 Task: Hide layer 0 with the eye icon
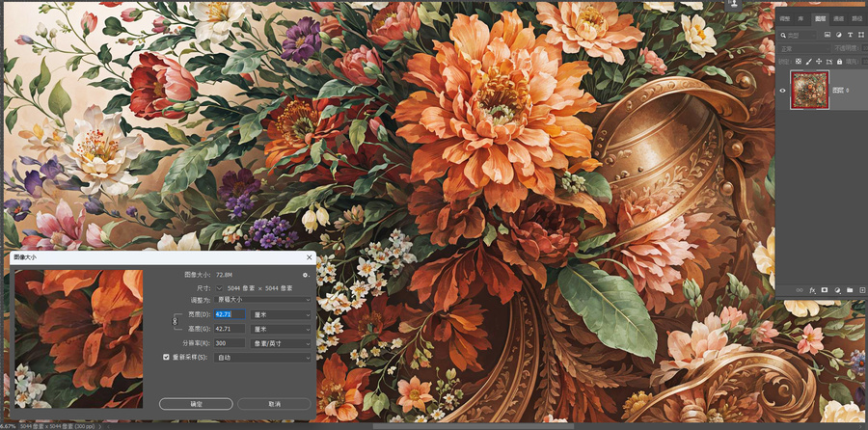(783, 90)
